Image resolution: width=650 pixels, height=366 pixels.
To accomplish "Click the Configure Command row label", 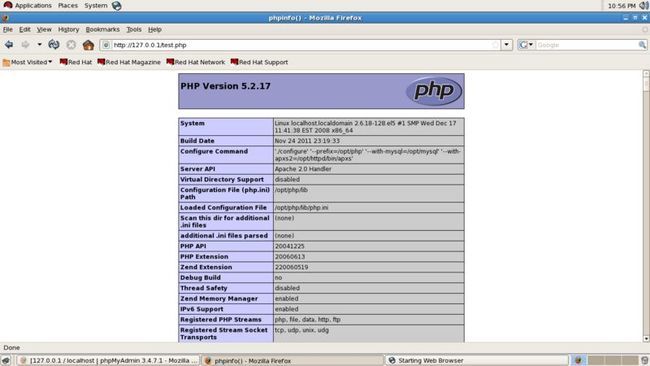I will 214,151.
